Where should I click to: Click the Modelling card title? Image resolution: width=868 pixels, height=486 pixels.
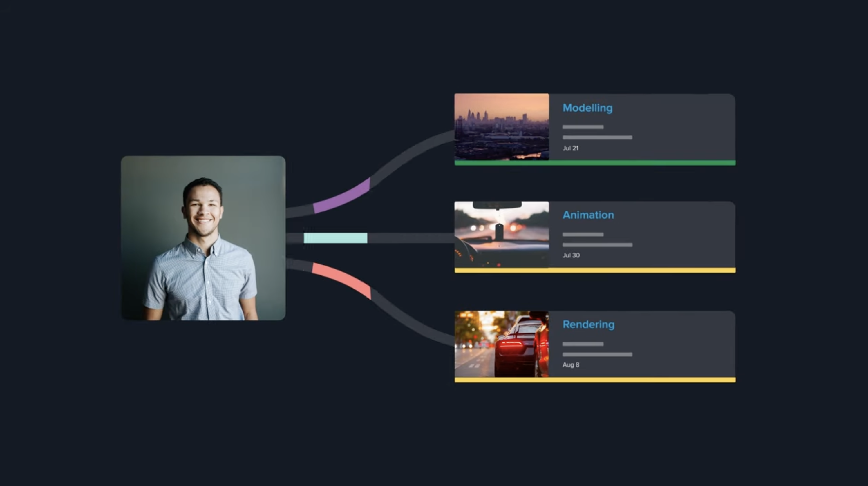click(587, 108)
